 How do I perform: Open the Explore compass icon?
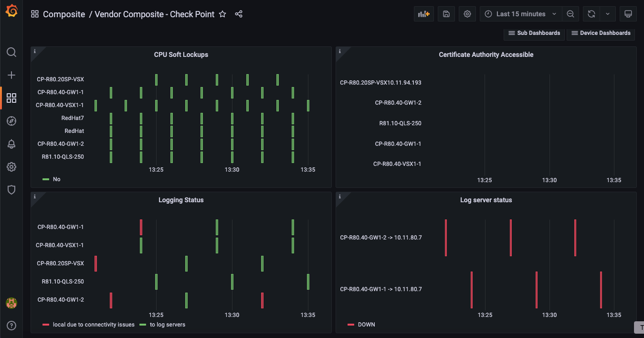[11, 121]
